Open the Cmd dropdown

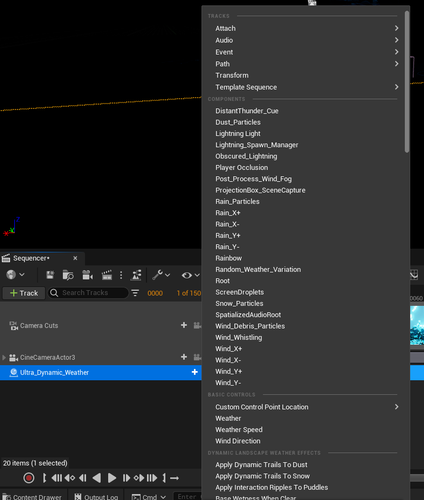[x=149, y=497]
